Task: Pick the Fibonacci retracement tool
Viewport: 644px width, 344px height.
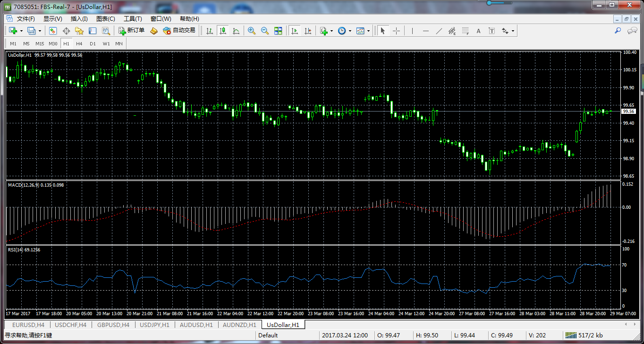Action: point(465,31)
